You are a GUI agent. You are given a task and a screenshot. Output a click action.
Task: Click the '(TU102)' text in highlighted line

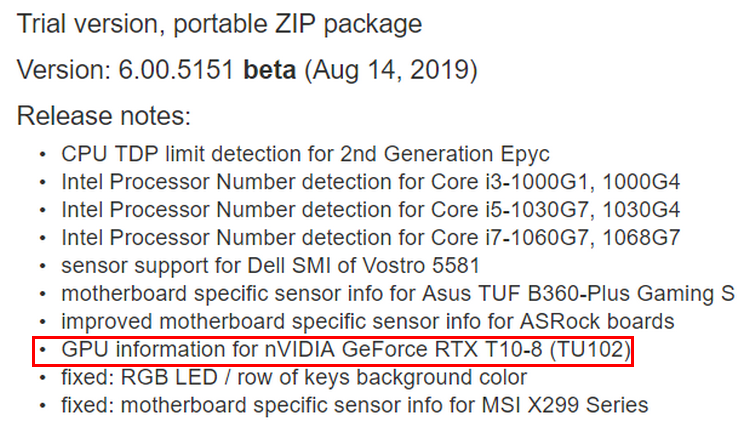tap(591, 349)
